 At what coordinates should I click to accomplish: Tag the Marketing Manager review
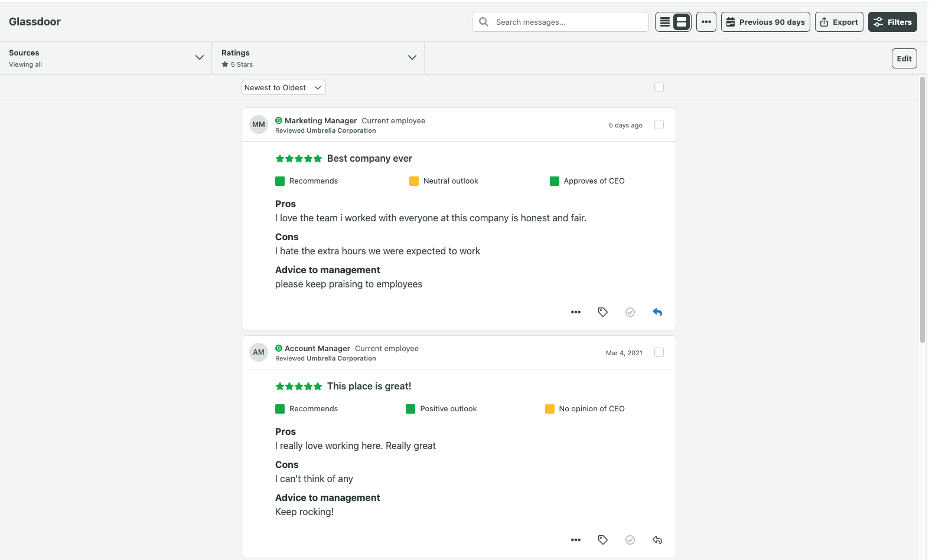point(602,312)
